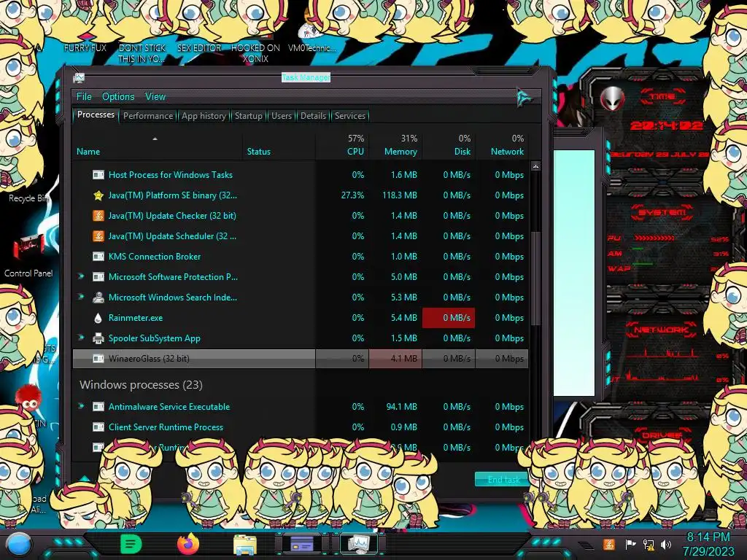747x560 pixels.
Task: Switch to the Users tab
Action: pos(282,116)
